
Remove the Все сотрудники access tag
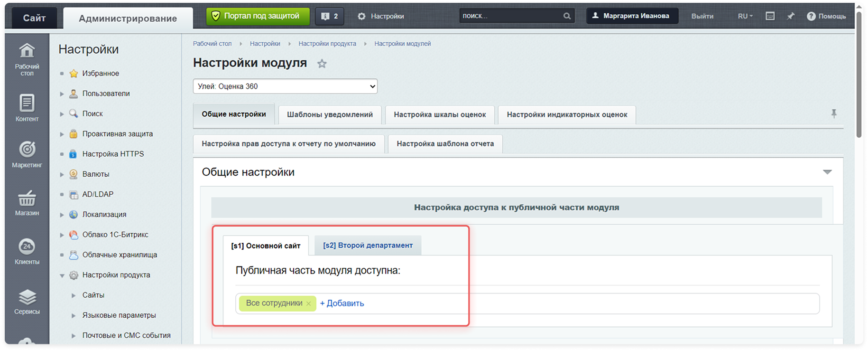pyautogui.click(x=309, y=304)
